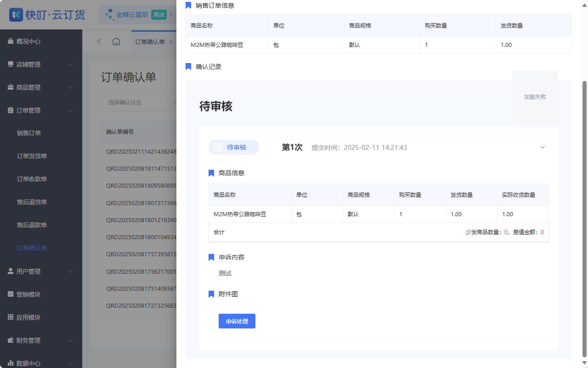Click the 营销模块 chart icon
Viewport: 588px width, 368px height.
click(x=11, y=294)
